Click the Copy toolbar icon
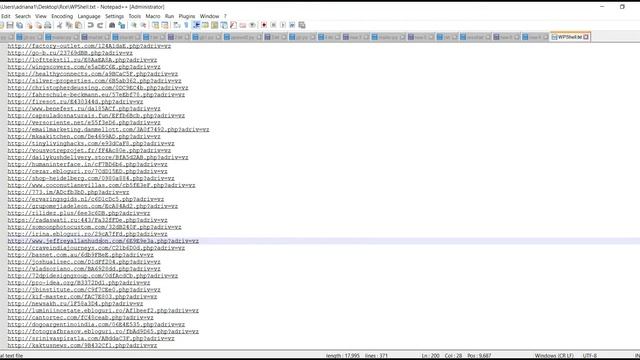 (x=69, y=25)
